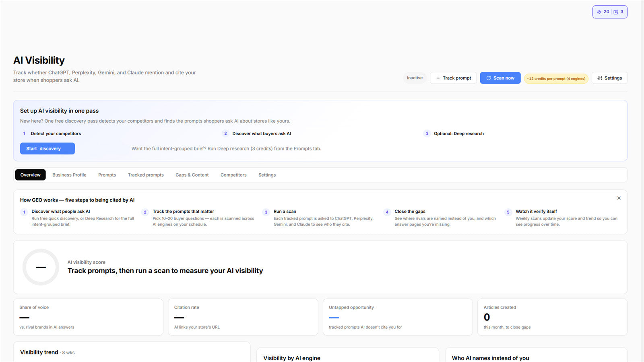644x362 pixels.
Task: Click the AI Visibility page heading
Action: click(x=39, y=60)
